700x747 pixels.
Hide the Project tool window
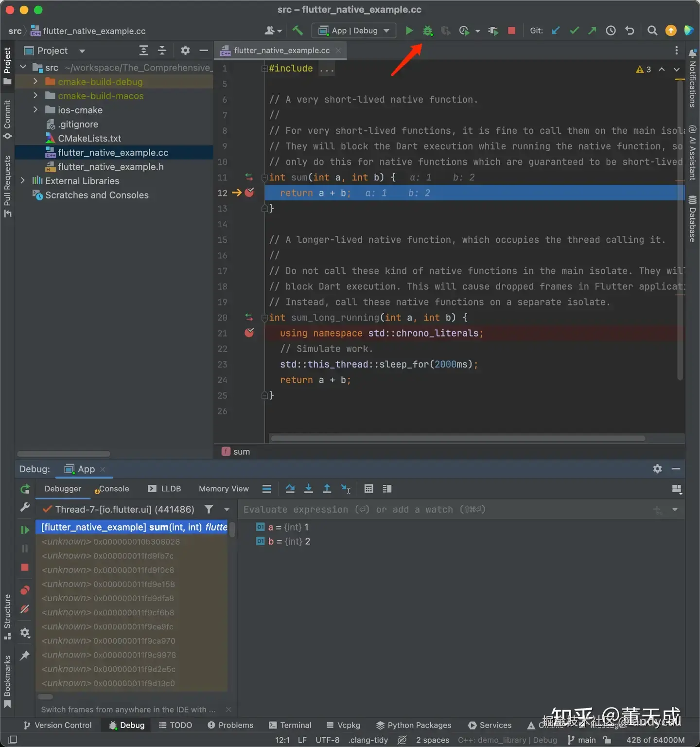[x=204, y=50]
